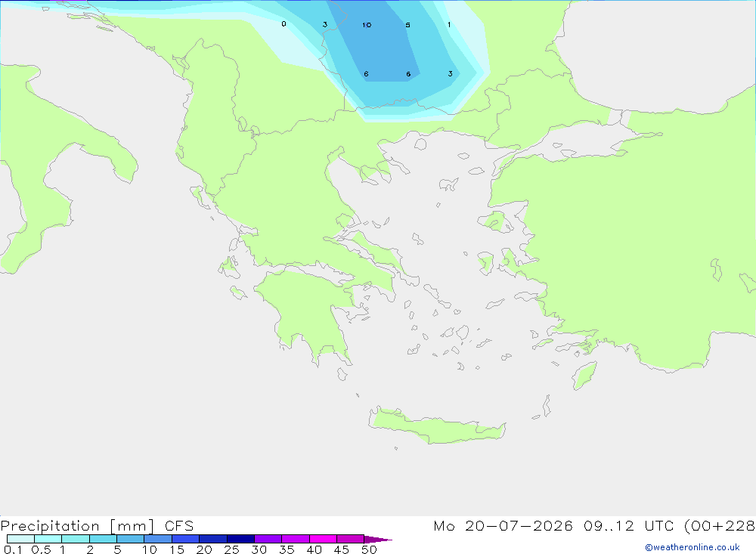Click the map value '3' below the 1
Screen dimensions: 756x554
pyautogui.click(x=450, y=74)
